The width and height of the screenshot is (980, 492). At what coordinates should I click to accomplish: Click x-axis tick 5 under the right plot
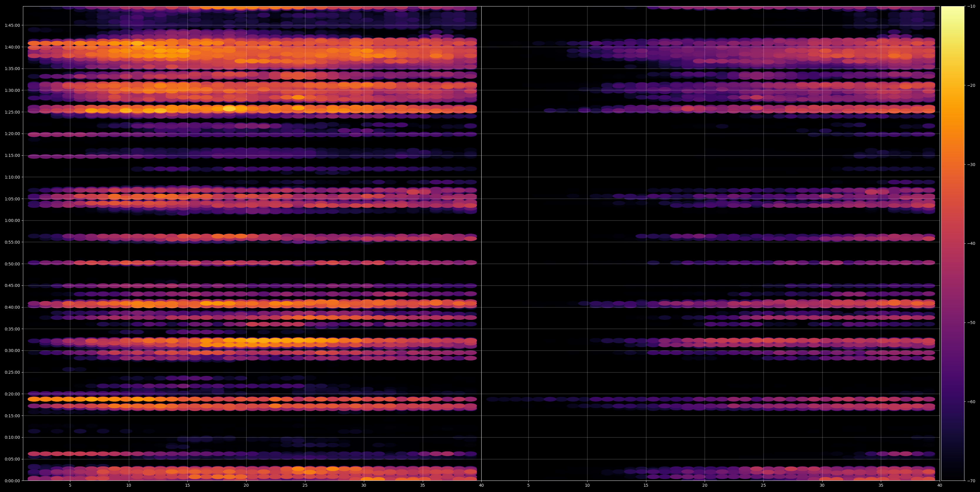[x=528, y=486]
